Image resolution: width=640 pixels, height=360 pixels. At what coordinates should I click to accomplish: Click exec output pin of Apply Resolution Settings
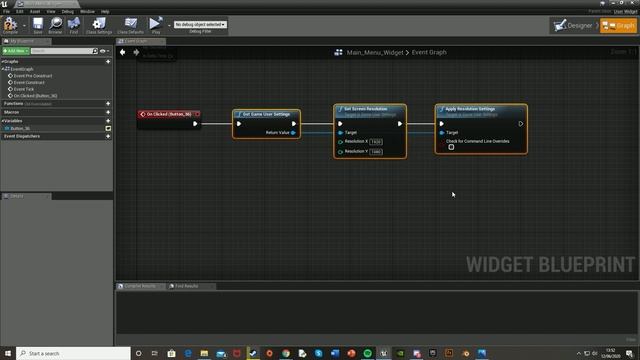521,124
